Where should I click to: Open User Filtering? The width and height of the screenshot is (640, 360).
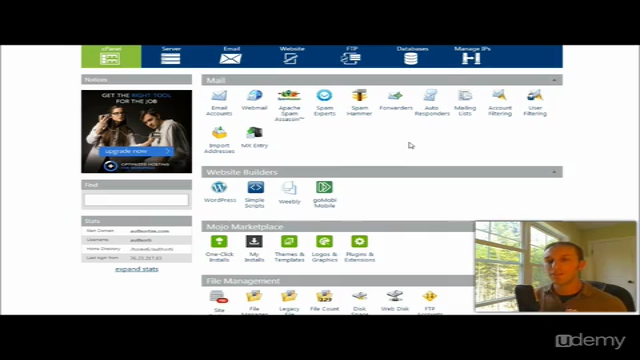point(535,102)
